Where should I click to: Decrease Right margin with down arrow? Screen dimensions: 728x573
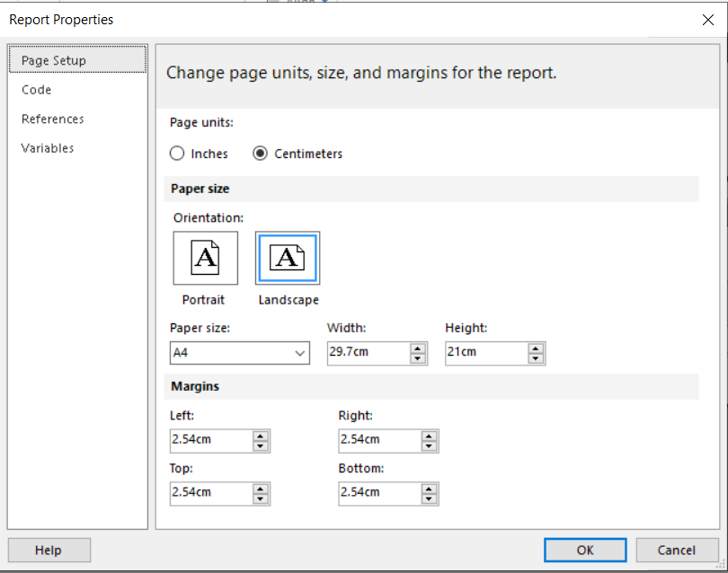point(429,445)
